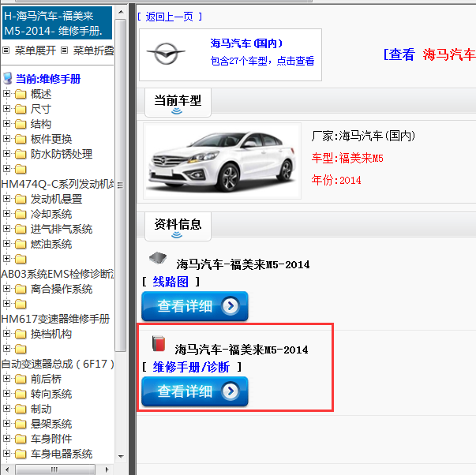
Task: Click the folder icon beside 冷却系统
Action: pyautogui.click(x=21, y=214)
